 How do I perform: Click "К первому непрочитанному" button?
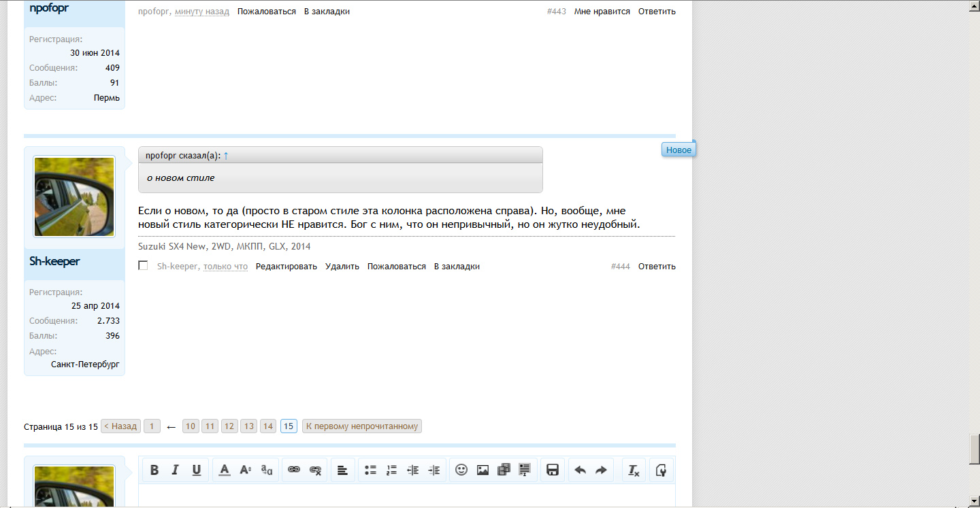(x=362, y=426)
